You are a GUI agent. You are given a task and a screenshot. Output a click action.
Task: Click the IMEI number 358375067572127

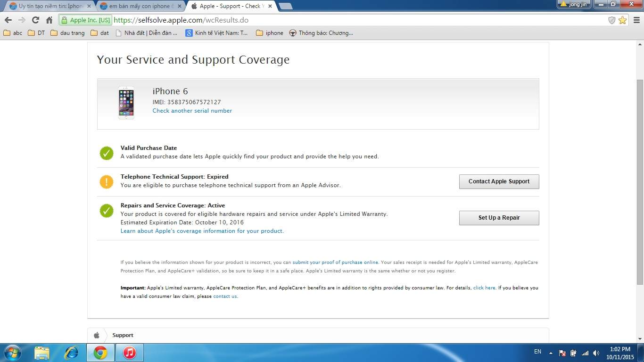click(x=194, y=102)
